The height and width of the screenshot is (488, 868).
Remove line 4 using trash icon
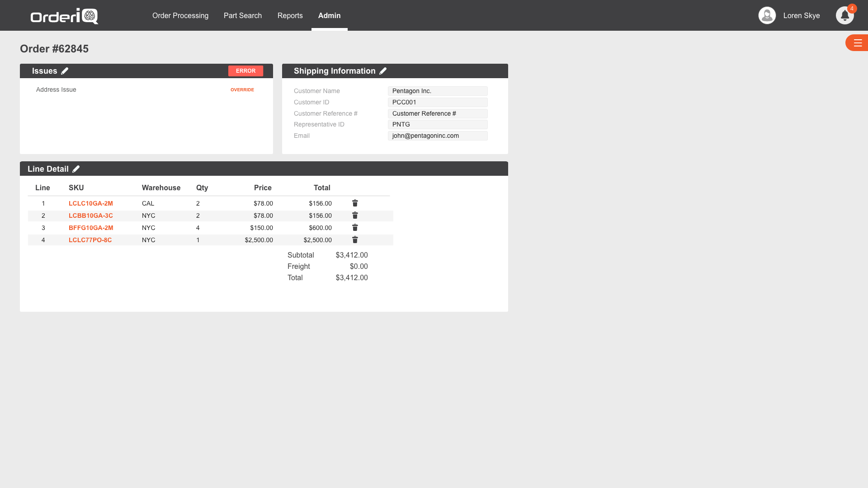[355, 240]
